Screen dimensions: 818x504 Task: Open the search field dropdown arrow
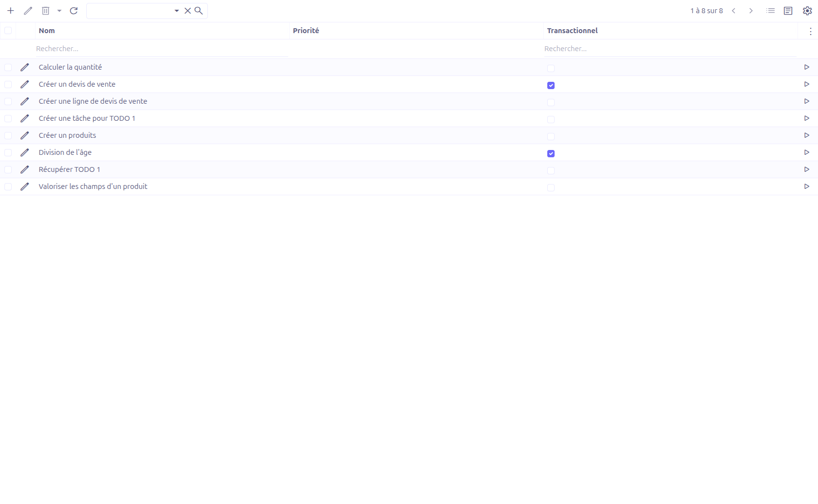[x=176, y=10]
